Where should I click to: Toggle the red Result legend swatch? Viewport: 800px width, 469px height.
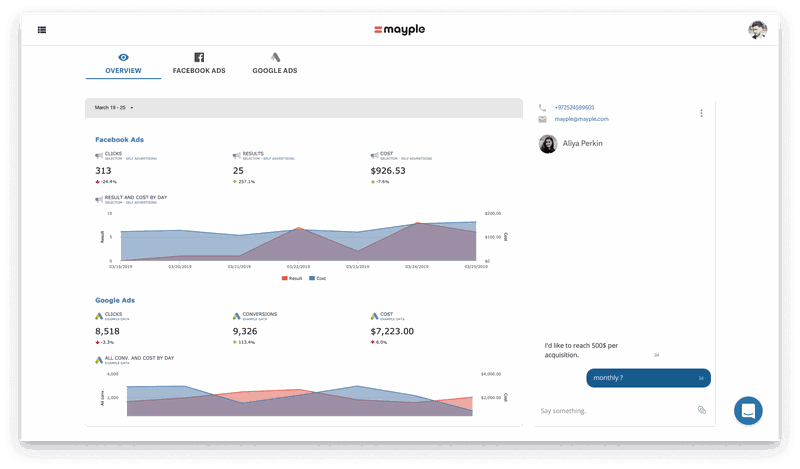[x=285, y=278]
